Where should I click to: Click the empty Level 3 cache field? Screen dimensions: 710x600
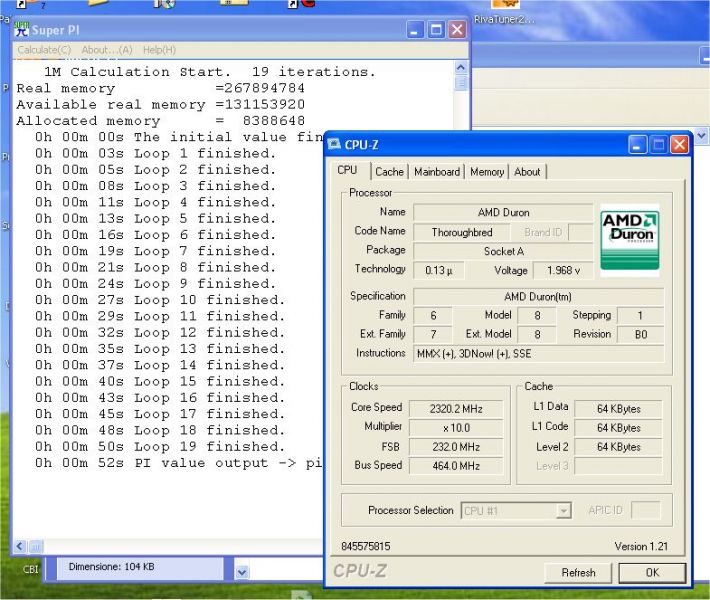pos(619,466)
